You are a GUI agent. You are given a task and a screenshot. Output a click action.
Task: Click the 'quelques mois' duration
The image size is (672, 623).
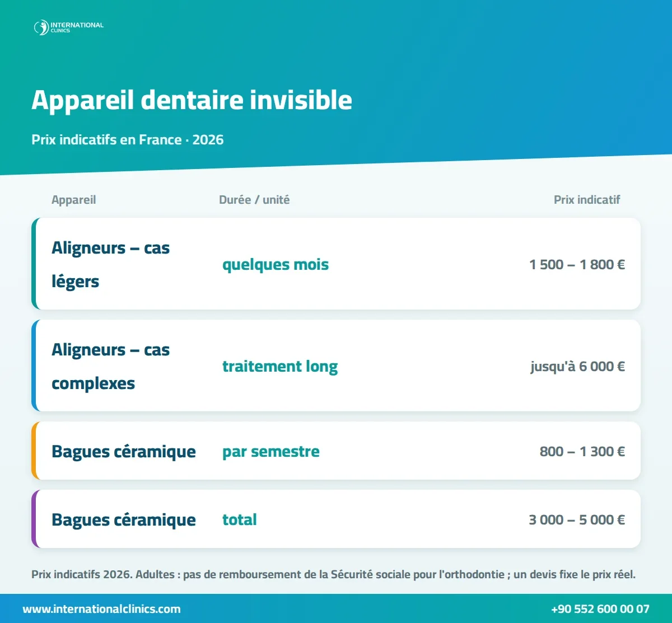pyautogui.click(x=276, y=264)
